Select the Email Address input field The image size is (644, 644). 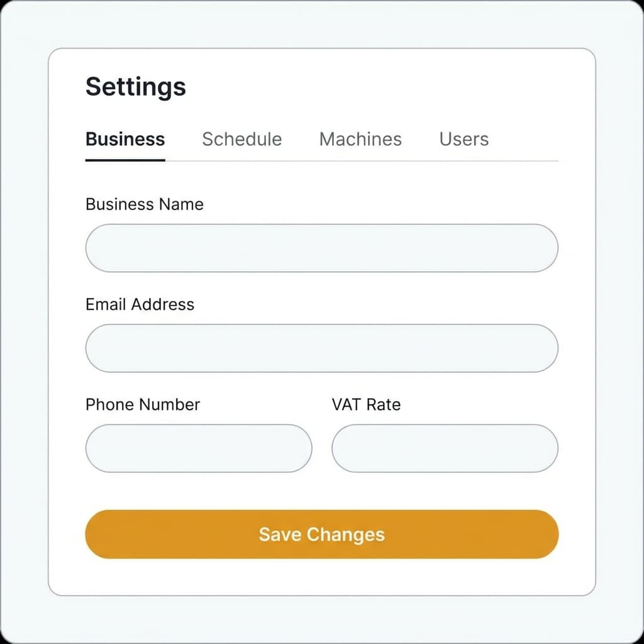[x=321, y=348]
